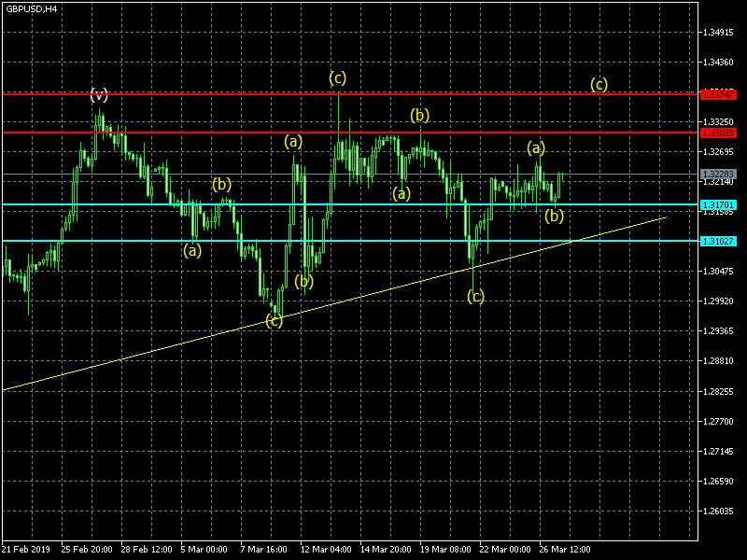This screenshot has width=747, height=560.
Task: Click the 1.29920 price axis label
Action: point(718,301)
